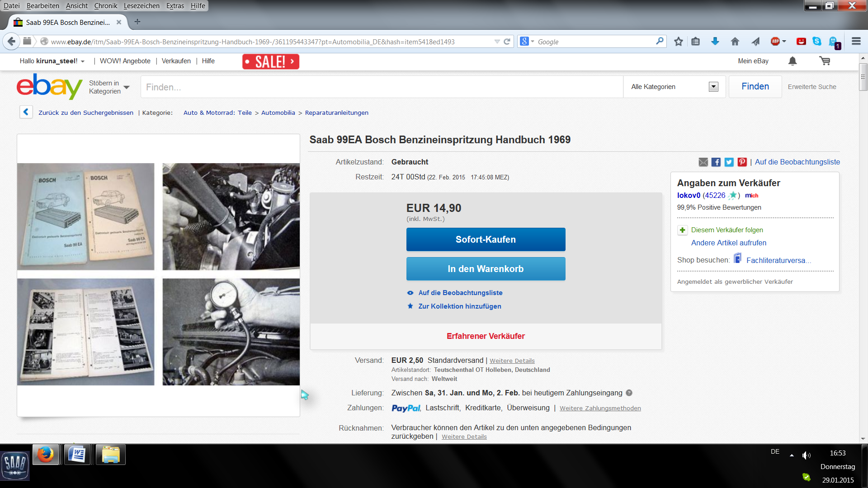Share listing on Twitter
Image resolution: width=868 pixels, height=488 pixels.
(729, 162)
